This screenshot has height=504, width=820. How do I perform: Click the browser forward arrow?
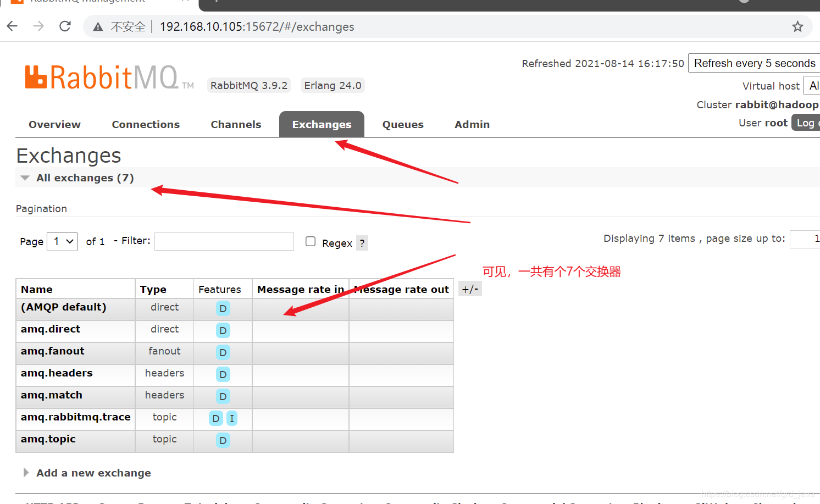coord(38,26)
